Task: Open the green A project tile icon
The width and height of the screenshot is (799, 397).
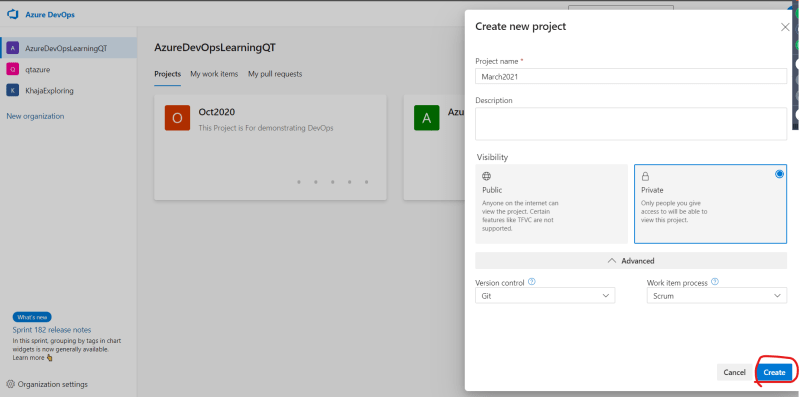Action: pos(427,118)
